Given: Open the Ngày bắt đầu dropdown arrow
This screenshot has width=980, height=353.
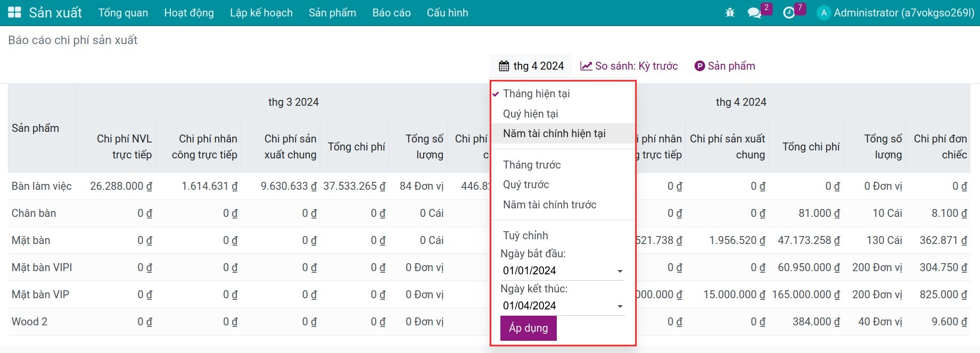Looking at the screenshot, I should point(620,272).
